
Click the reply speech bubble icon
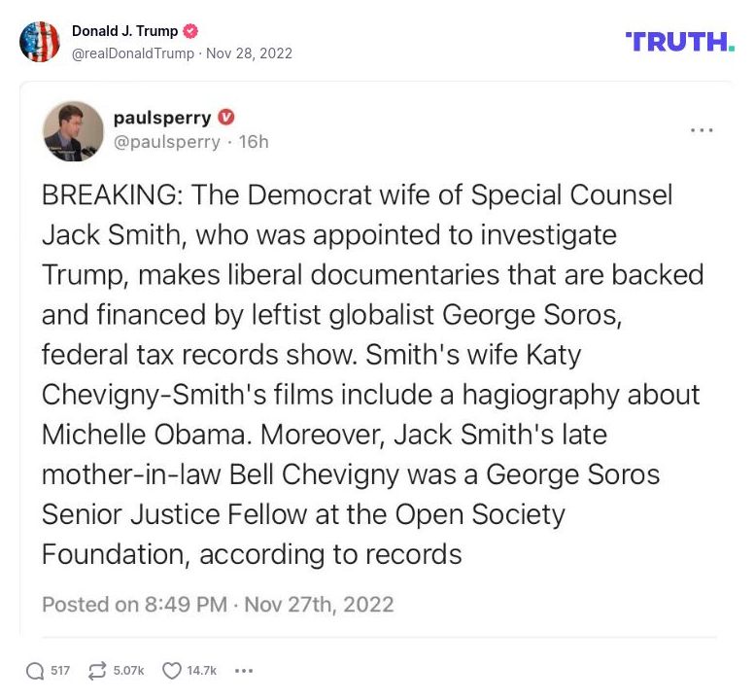pos(35,671)
